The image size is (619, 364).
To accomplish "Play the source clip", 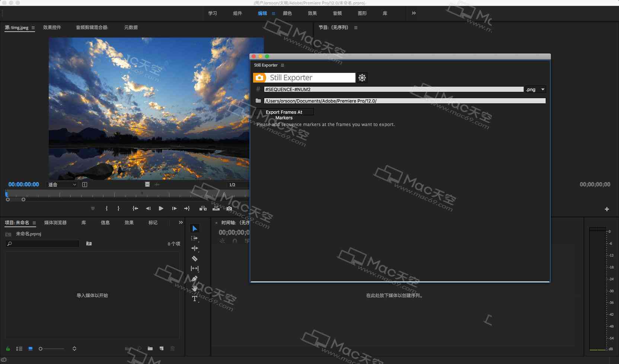I will 161,209.
